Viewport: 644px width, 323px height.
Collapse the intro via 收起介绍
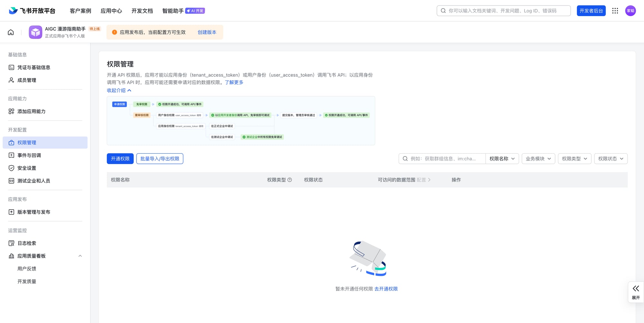119,90
